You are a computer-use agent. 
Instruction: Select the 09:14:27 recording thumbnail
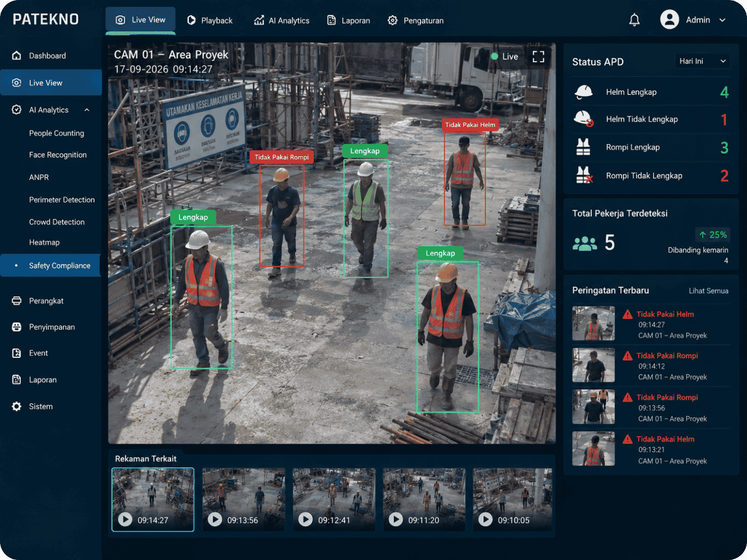pos(153,500)
